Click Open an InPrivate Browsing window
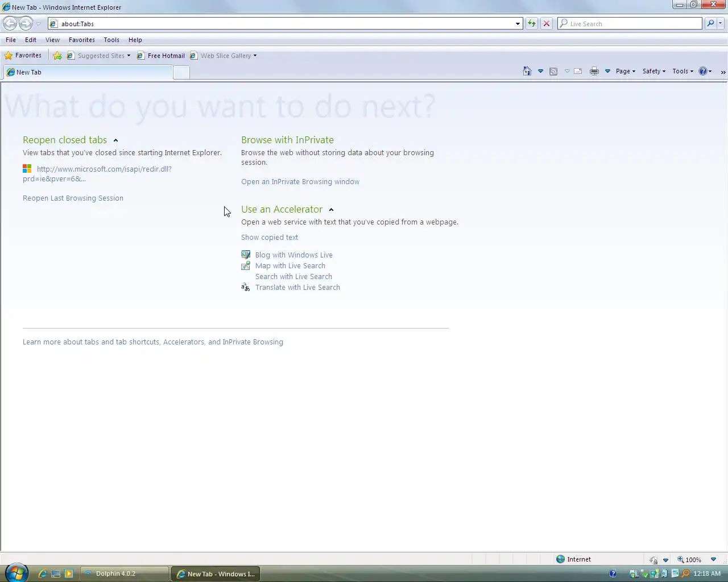Viewport: 728px width, 582px height. 300,181
